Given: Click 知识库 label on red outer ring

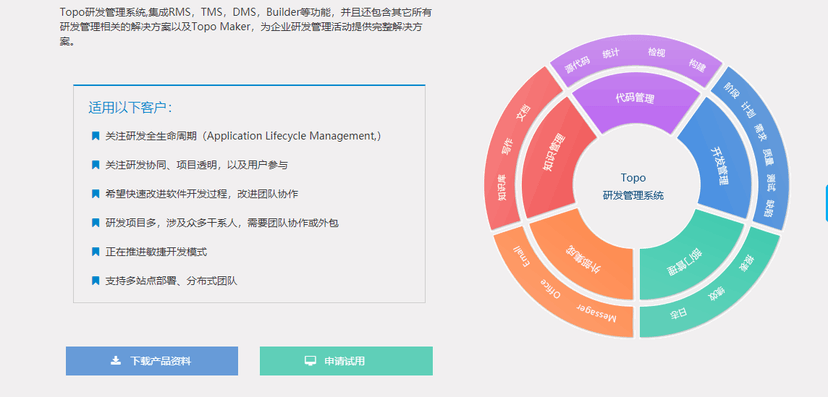Looking at the screenshot, I should click(x=501, y=187).
